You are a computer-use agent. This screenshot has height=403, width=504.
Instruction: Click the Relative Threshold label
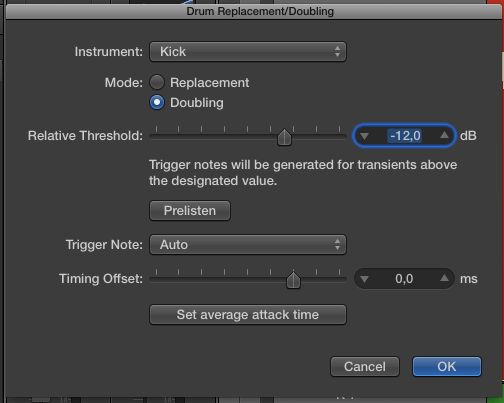(x=85, y=136)
